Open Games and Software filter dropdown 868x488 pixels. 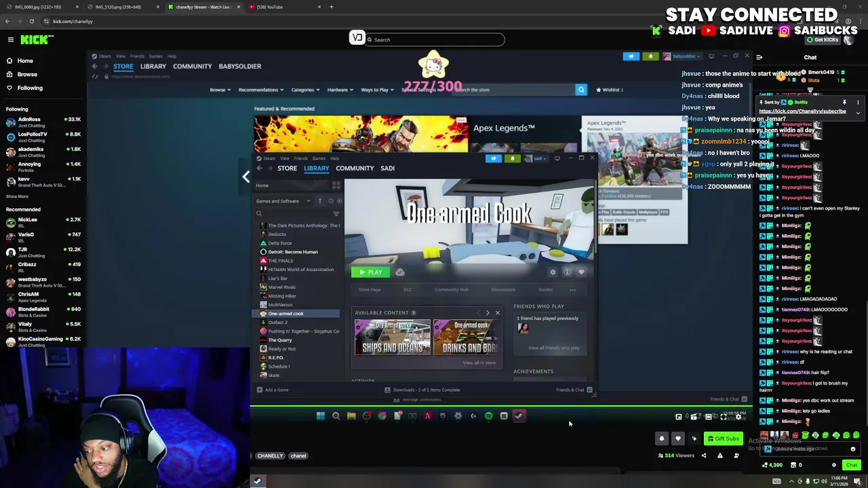coord(283,201)
